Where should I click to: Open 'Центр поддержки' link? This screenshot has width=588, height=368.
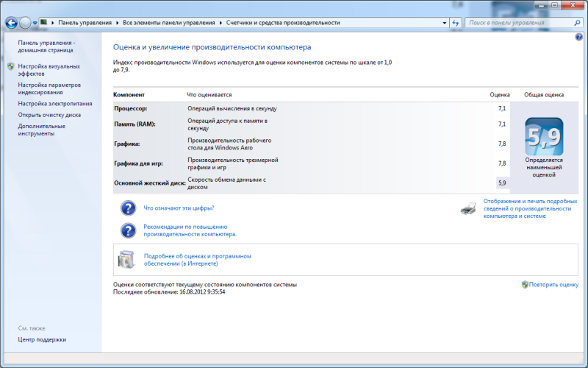42,339
